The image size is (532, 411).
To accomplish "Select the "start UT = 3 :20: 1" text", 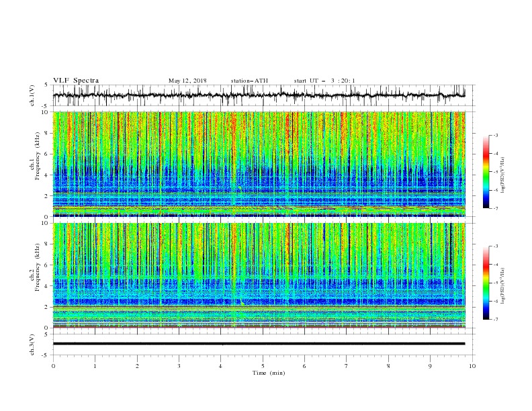I will click(x=324, y=81).
